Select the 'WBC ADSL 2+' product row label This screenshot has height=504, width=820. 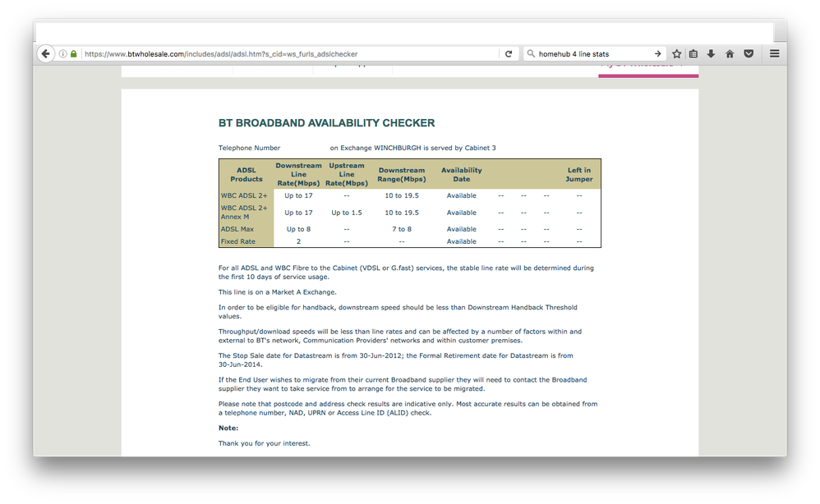(244, 195)
